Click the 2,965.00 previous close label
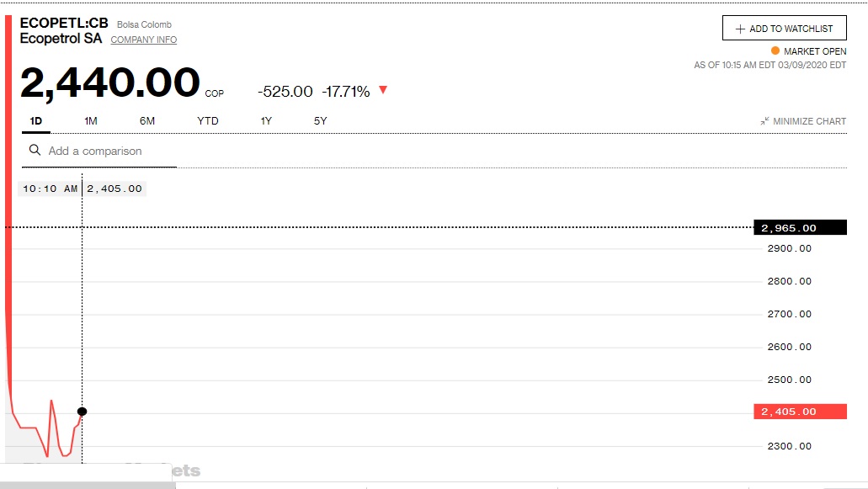868x489 pixels. [x=800, y=228]
